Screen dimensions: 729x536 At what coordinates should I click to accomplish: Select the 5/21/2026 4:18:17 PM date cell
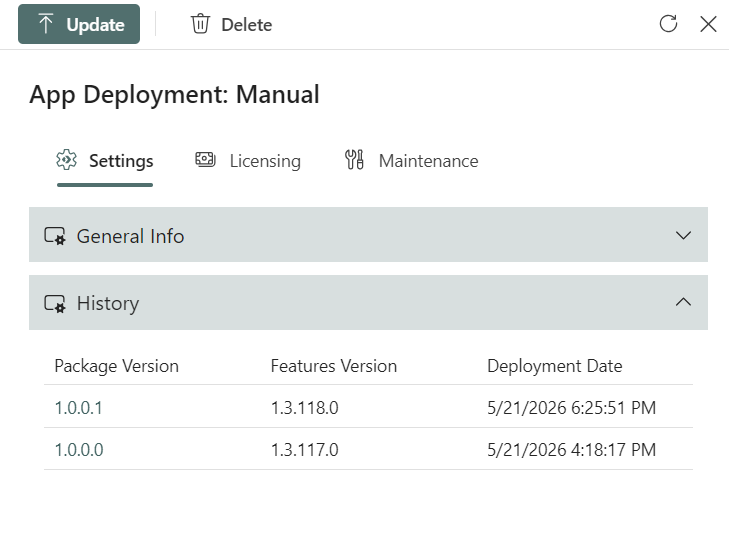click(571, 450)
